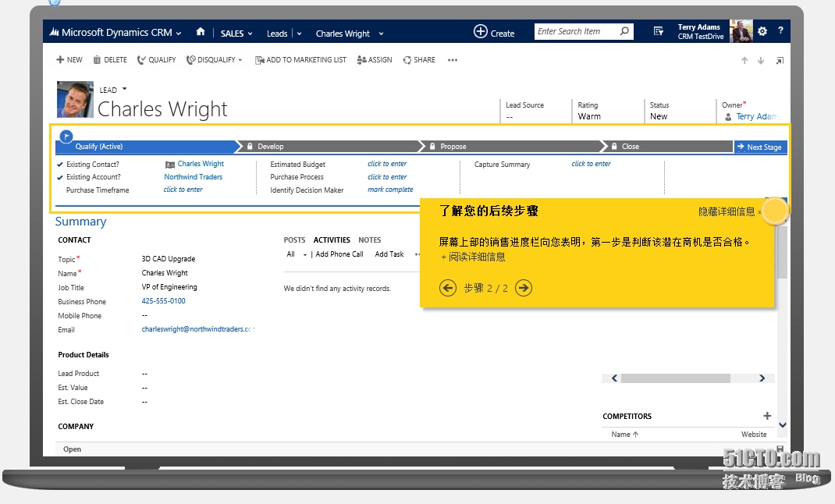
Task: Click 3D CAD Upgrade topic value
Action: pos(169,259)
